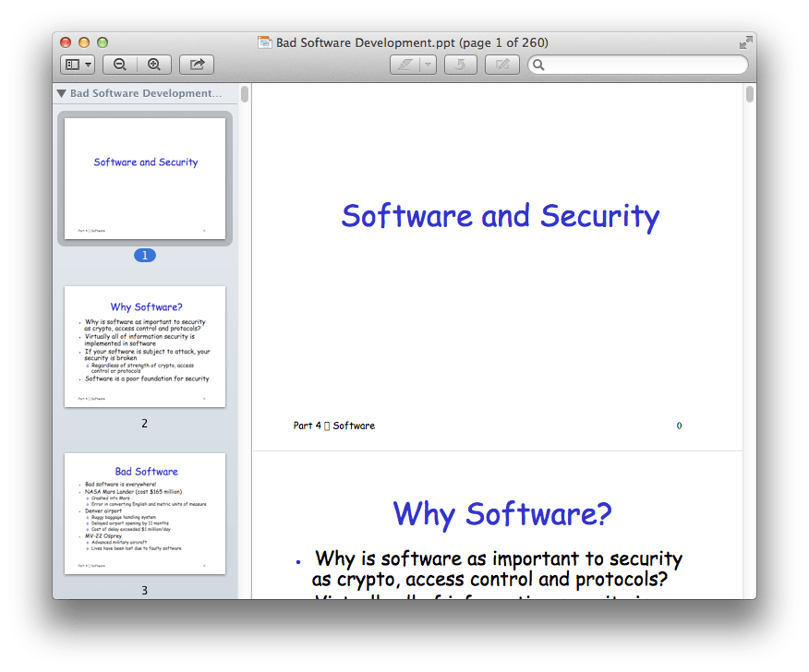The width and height of the screenshot is (809, 672).
Task: Click the sidebar view icon
Action: (72, 64)
